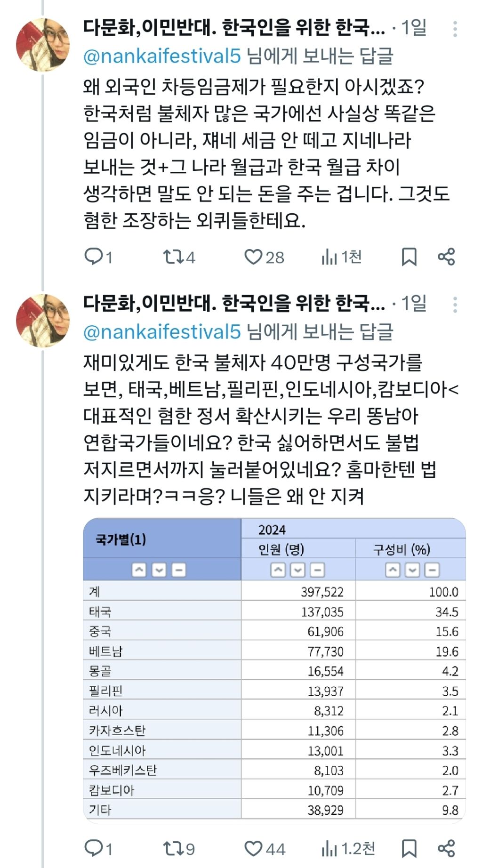Open the 2024 statistics table image
Screen dimensions: 482x868
click(274, 670)
